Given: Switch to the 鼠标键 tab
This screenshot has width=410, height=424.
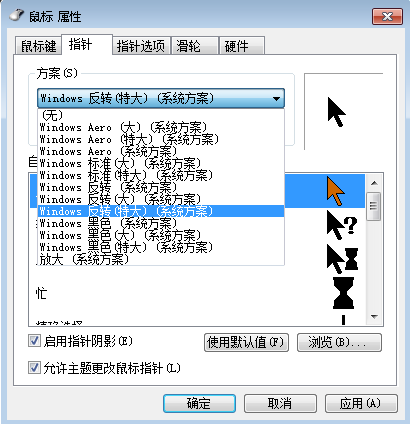Looking at the screenshot, I should 38,46.
